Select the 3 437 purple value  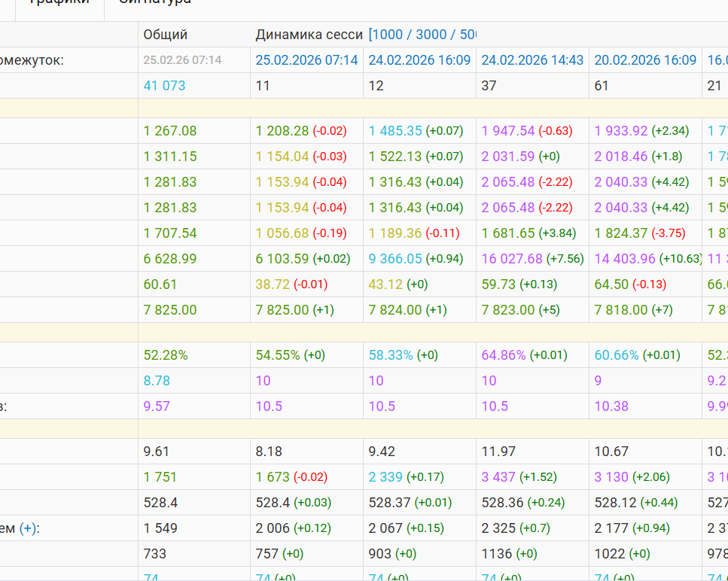498,477
